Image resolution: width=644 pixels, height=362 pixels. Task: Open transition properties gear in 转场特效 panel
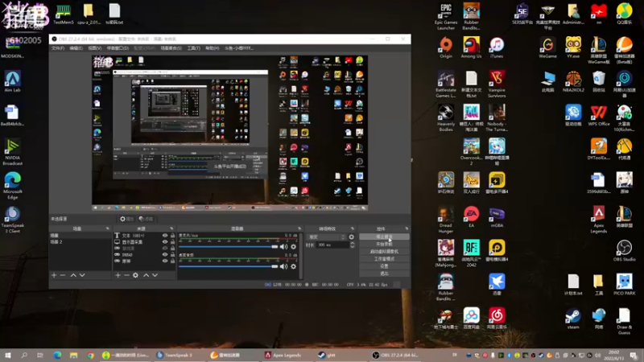pyautogui.click(x=351, y=237)
